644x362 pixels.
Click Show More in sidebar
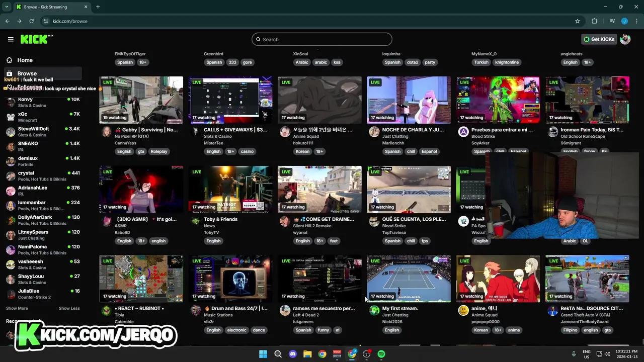click(17, 308)
